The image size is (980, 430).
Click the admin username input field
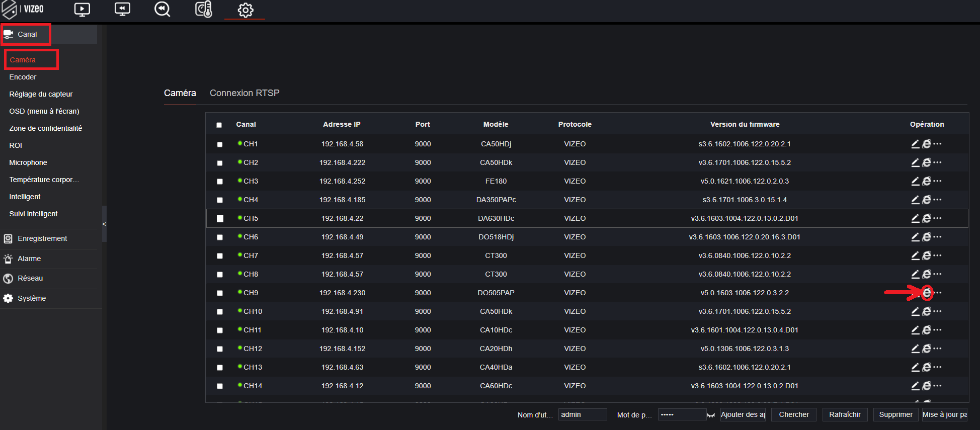582,414
